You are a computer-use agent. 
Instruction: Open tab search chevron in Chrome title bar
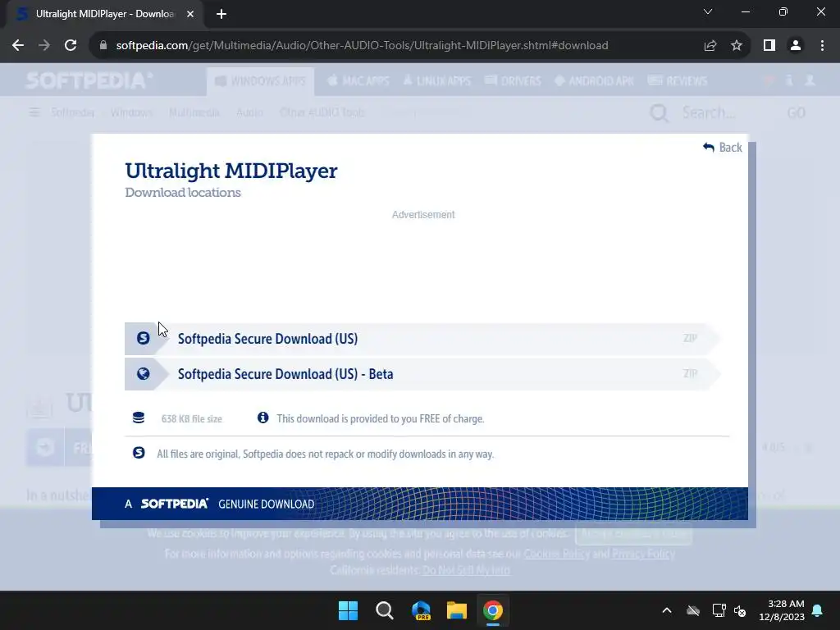coord(708,11)
